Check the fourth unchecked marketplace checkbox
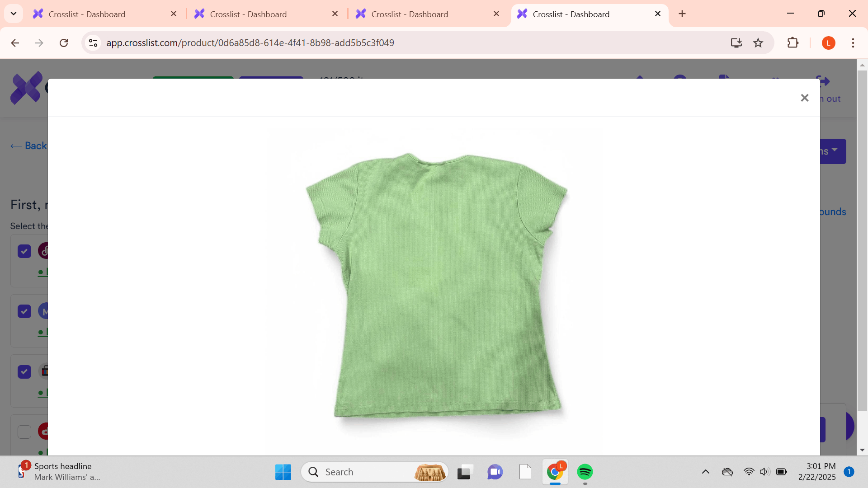 24,432
